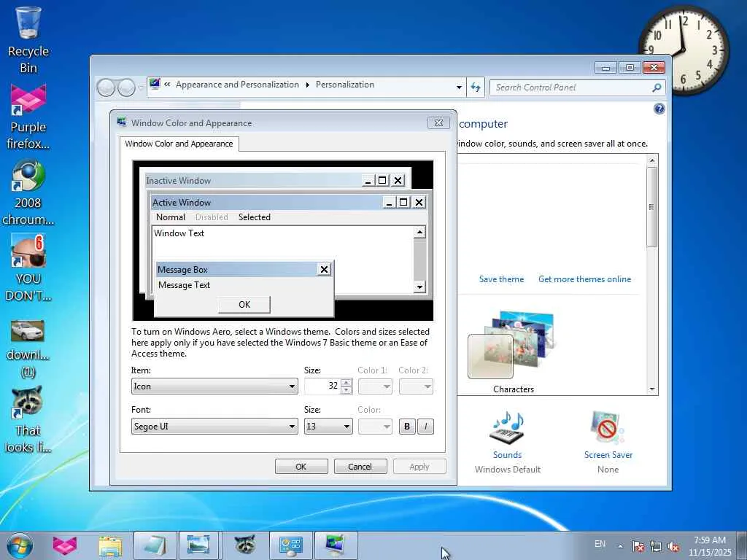The image size is (747, 560).
Task: Open recent pages dropdown by nav buttons
Action: [140, 87]
